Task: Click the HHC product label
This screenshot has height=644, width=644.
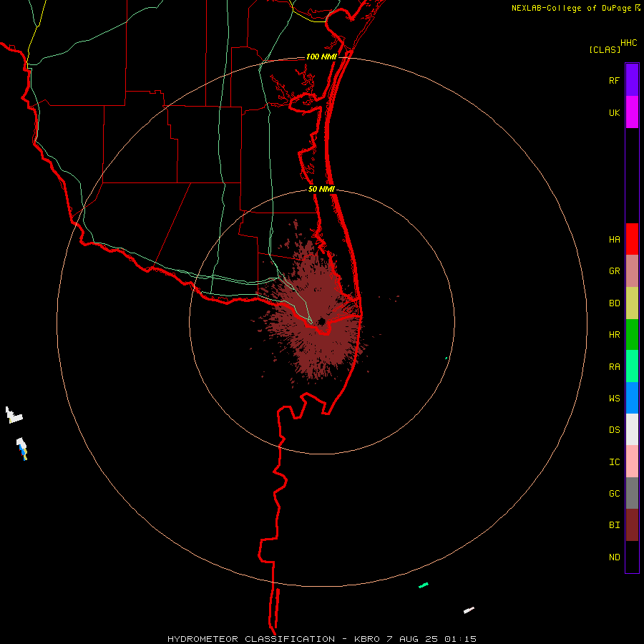Action: tap(628, 43)
